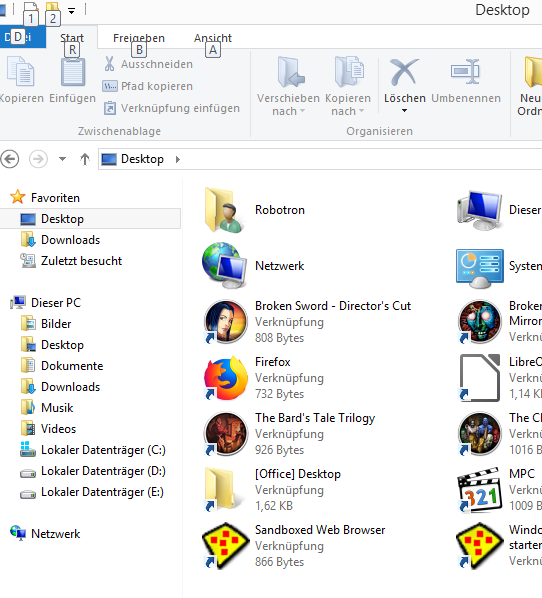
Task: Select Sandboxed Web Browser shortcut icon
Action: click(x=225, y=546)
